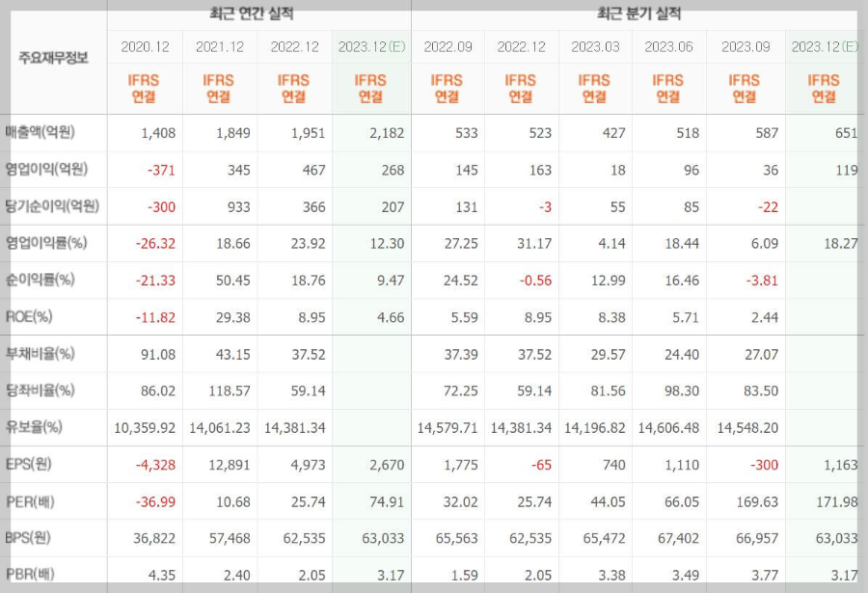
Task: Click the 'PBR(배)' row label
Action: point(30,574)
